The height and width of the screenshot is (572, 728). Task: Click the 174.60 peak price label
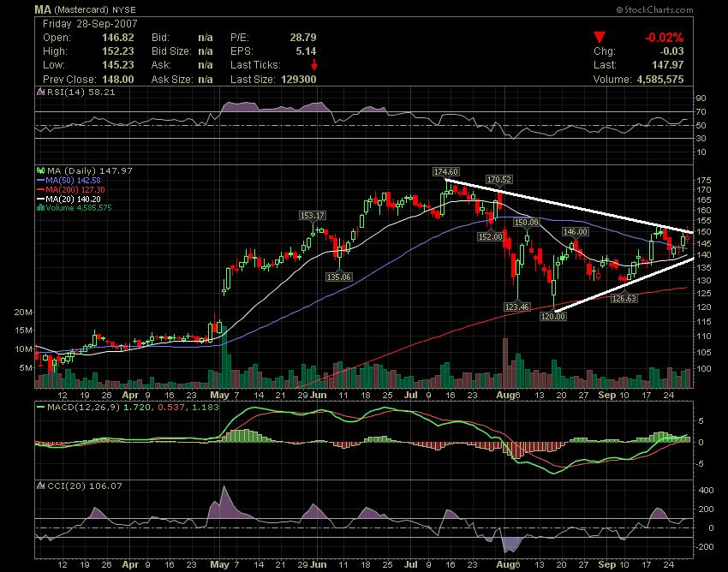click(445, 172)
